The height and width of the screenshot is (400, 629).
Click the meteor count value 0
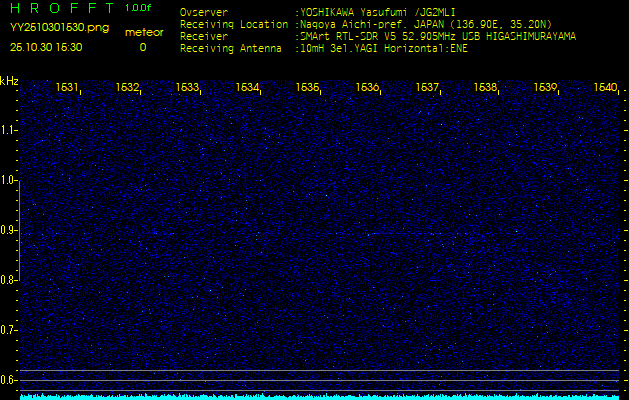(143, 47)
